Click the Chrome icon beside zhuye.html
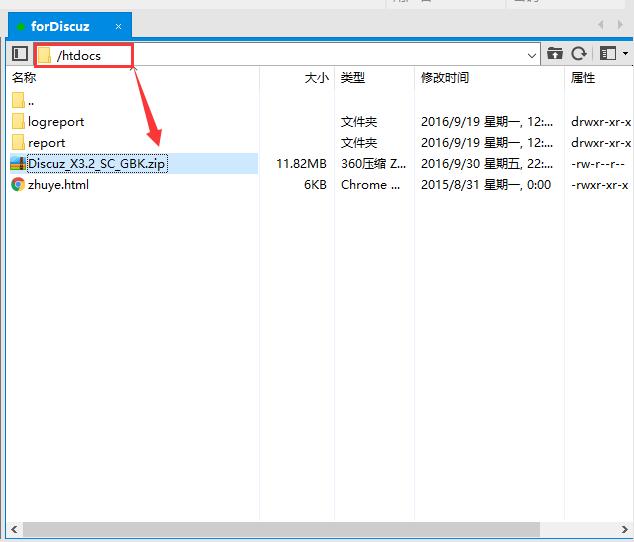 [18, 185]
